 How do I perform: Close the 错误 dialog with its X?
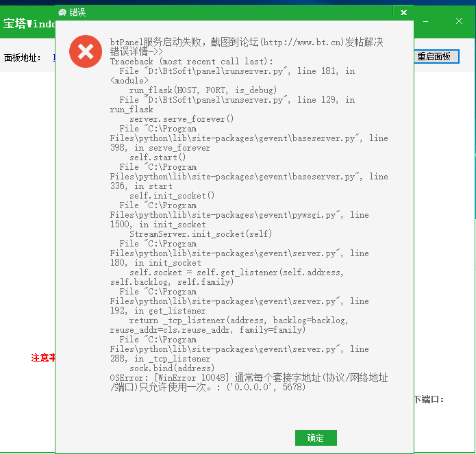tap(403, 12)
